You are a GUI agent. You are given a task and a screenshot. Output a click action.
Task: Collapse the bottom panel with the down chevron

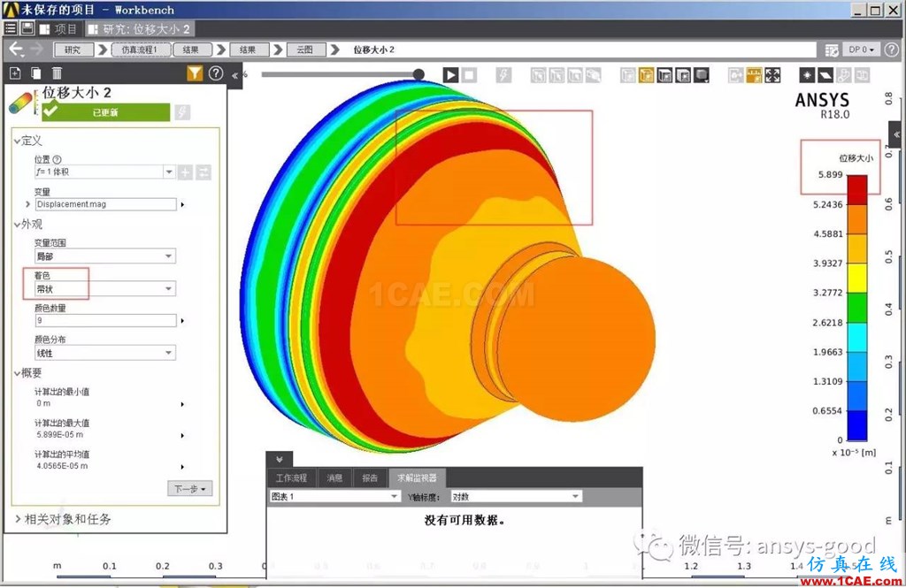[x=280, y=459]
